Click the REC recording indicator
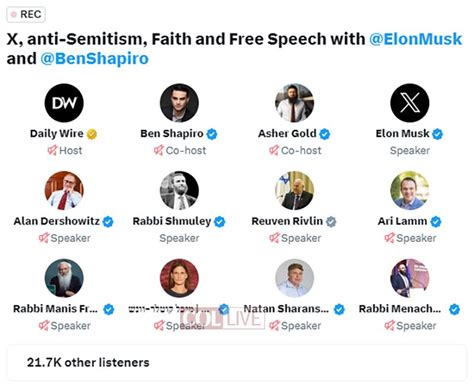This screenshot has width=474, height=391. 26,15
